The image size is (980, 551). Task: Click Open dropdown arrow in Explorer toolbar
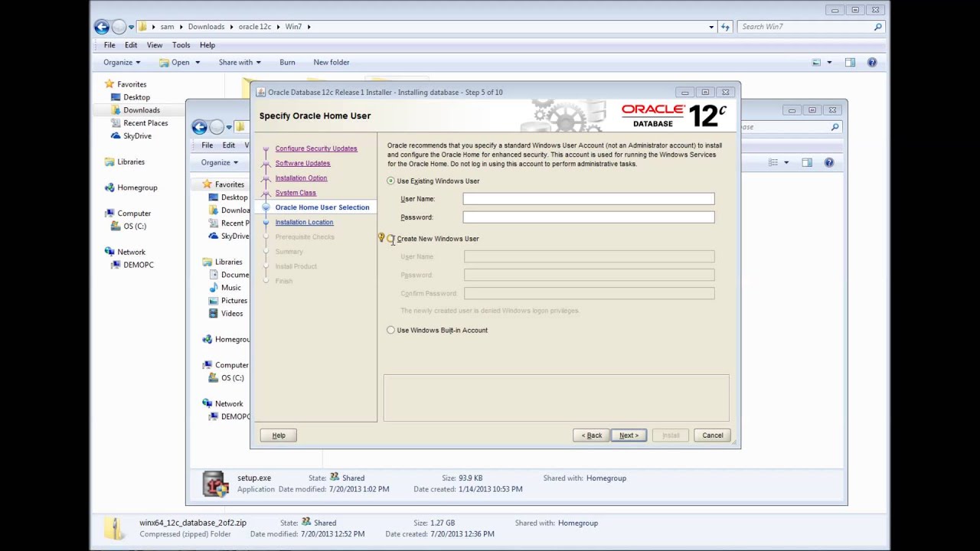coord(198,63)
